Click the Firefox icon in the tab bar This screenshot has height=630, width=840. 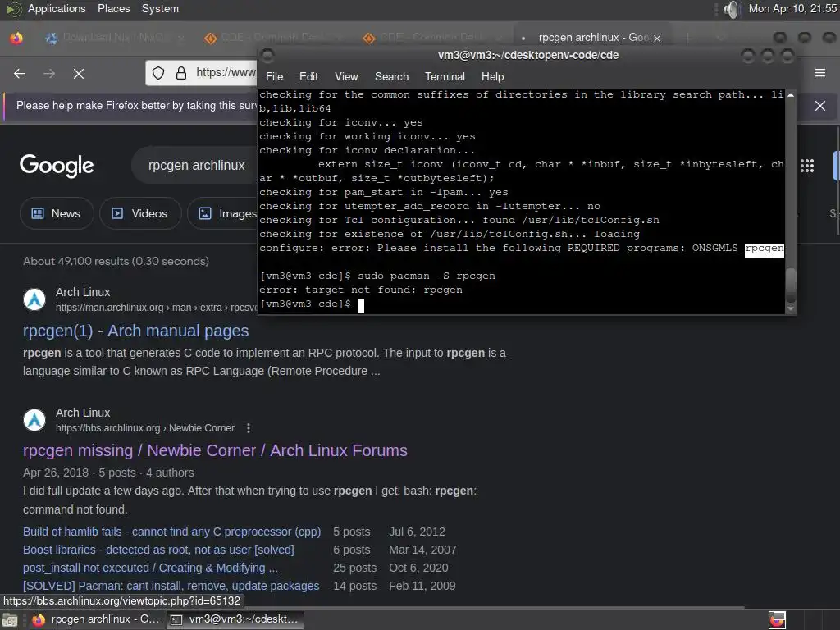coord(16,38)
